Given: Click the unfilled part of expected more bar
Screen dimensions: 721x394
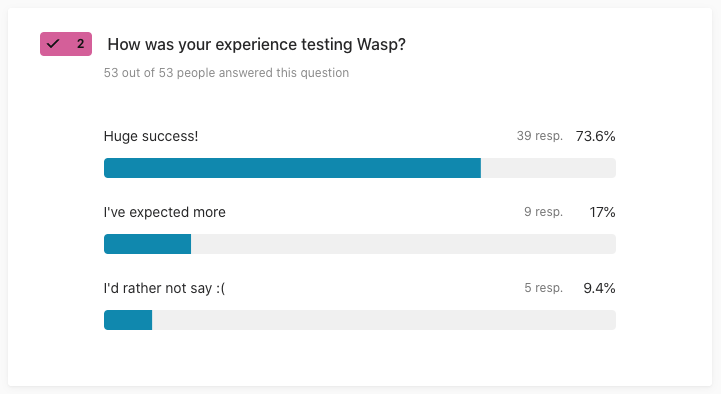Looking at the screenshot, I should click(403, 244).
